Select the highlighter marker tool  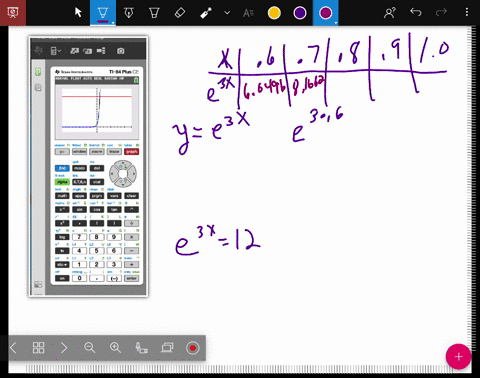pyautogui.click(x=154, y=13)
